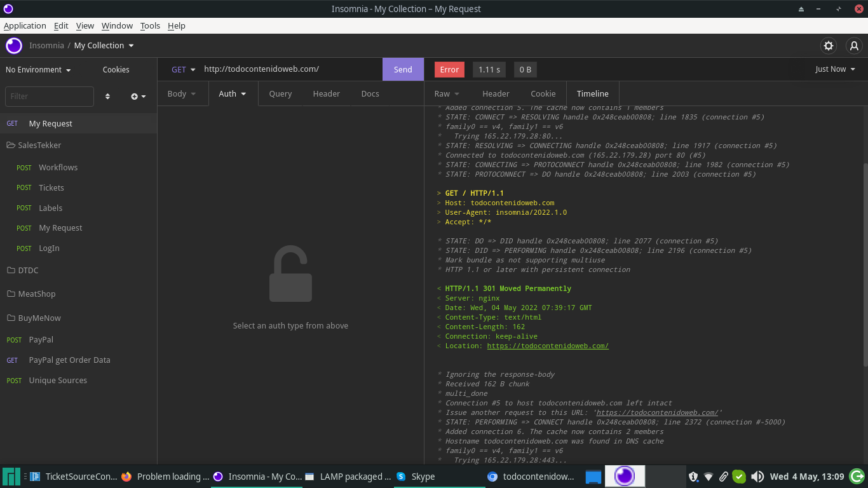This screenshot has width=868, height=488.
Task: Select the top-level GET My Request
Action: tap(78, 124)
